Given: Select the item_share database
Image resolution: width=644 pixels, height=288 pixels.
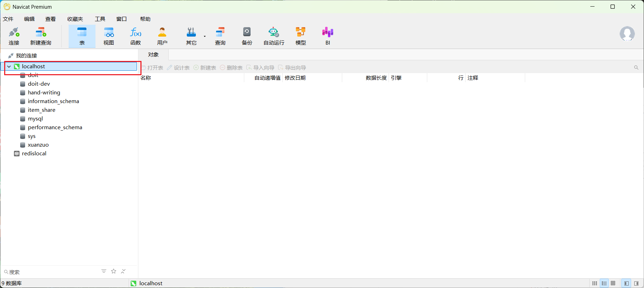Looking at the screenshot, I should (41, 110).
